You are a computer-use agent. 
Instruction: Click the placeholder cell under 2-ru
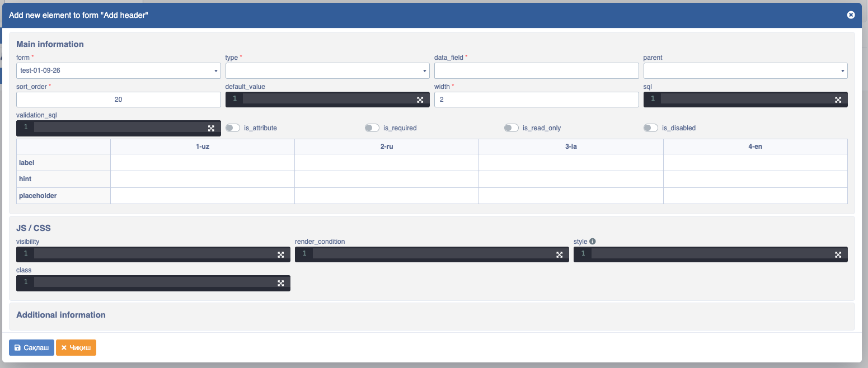click(x=387, y=196)
